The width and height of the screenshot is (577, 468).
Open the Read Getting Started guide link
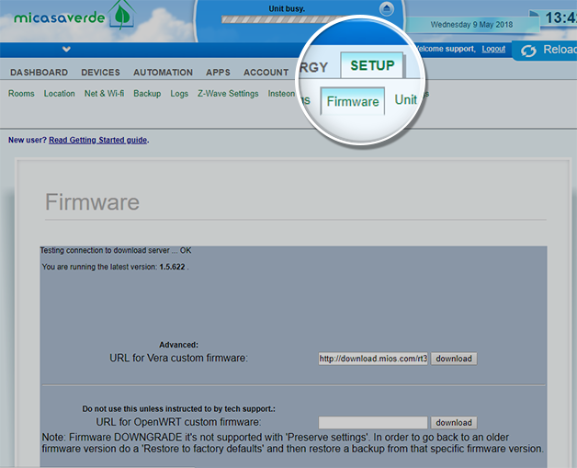tap(98, 140)
